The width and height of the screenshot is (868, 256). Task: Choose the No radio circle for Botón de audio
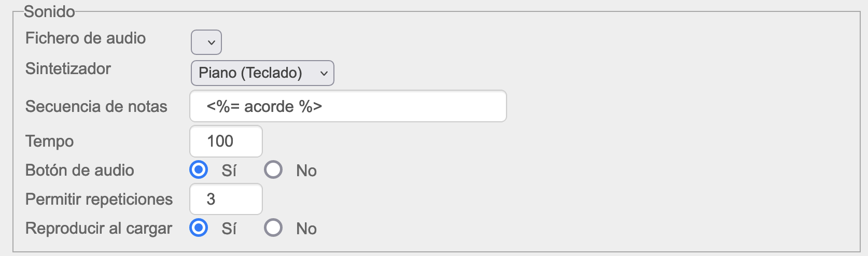click(273, 170)
